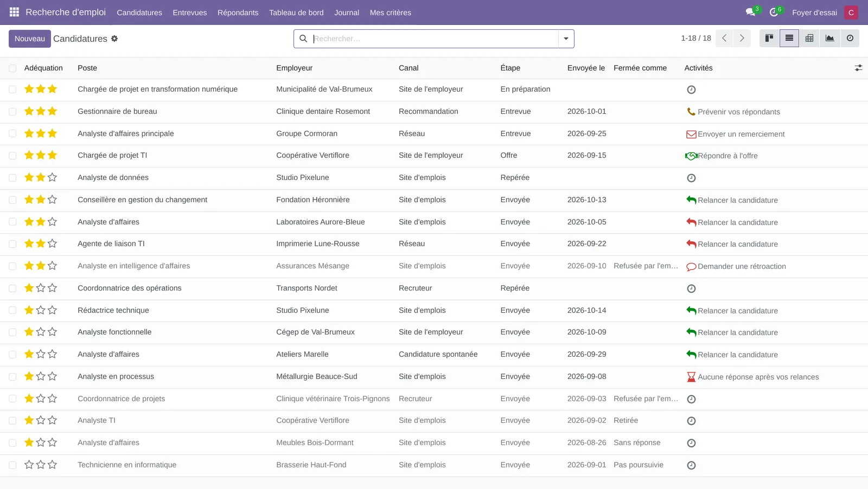Open Entrevues menu

click(x=189, y=12)
